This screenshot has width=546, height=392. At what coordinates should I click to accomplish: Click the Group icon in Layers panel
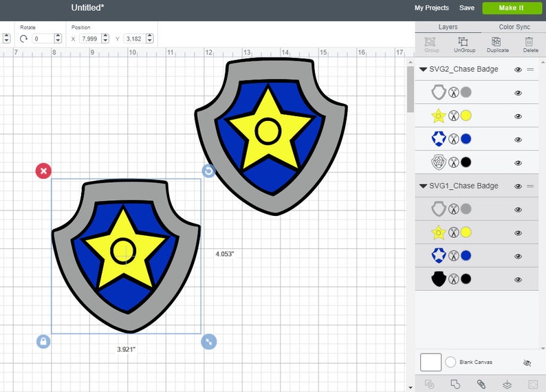point(430,42)
